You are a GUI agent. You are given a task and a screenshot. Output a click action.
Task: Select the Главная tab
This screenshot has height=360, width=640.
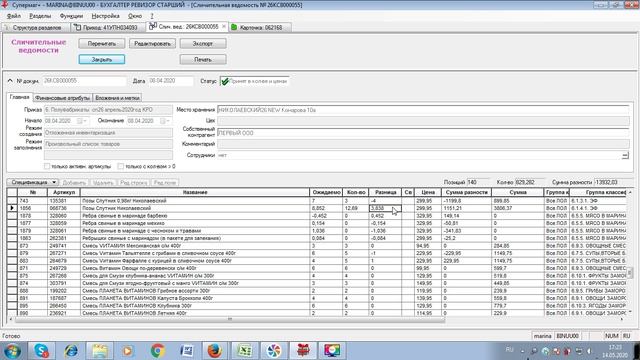(20, 97)
